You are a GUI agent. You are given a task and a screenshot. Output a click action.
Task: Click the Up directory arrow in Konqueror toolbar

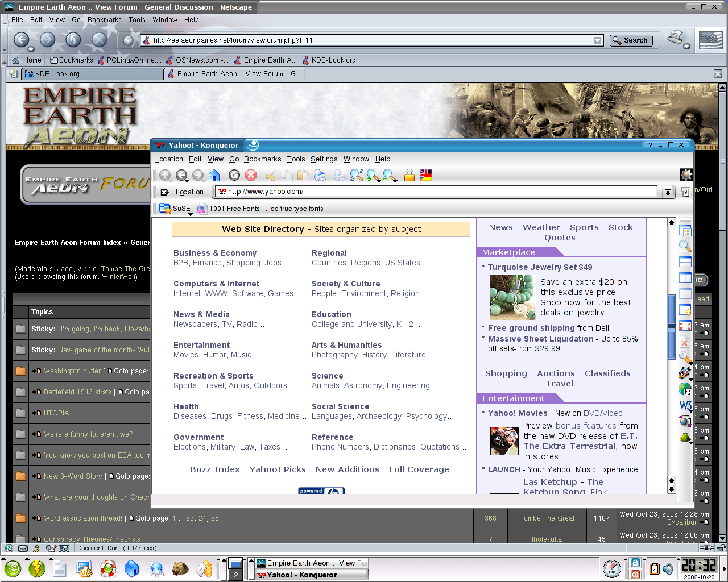pos(165,176)
